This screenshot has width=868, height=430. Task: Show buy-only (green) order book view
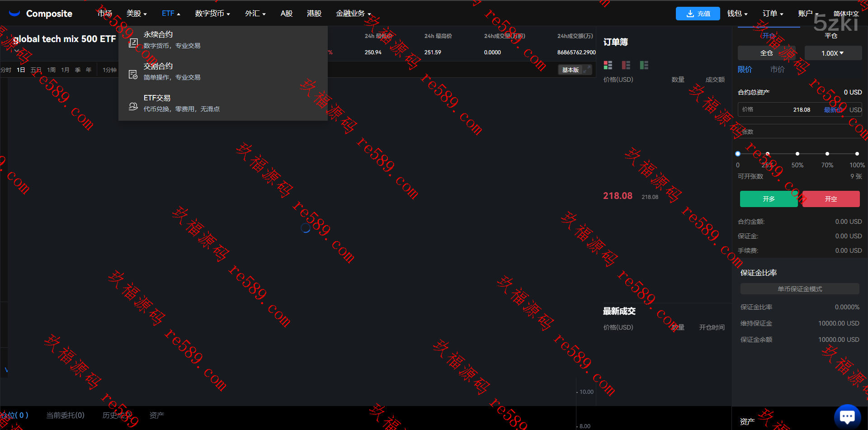[x=644, y=65]
